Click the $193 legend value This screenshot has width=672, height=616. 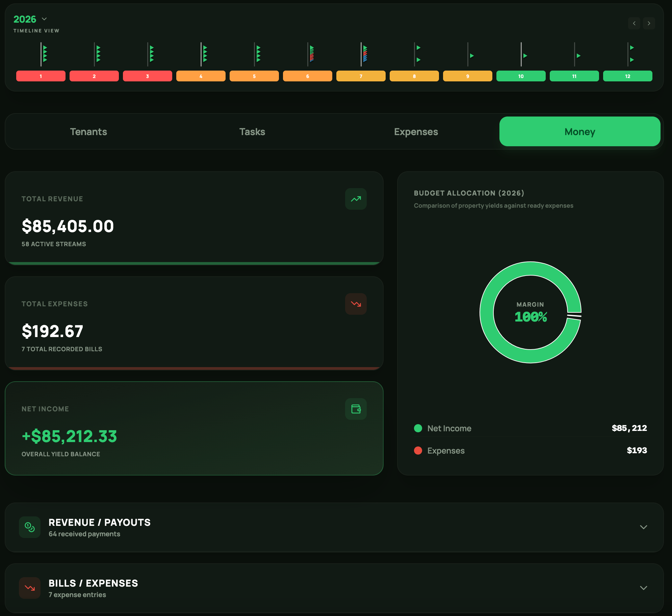click(637, 451)
